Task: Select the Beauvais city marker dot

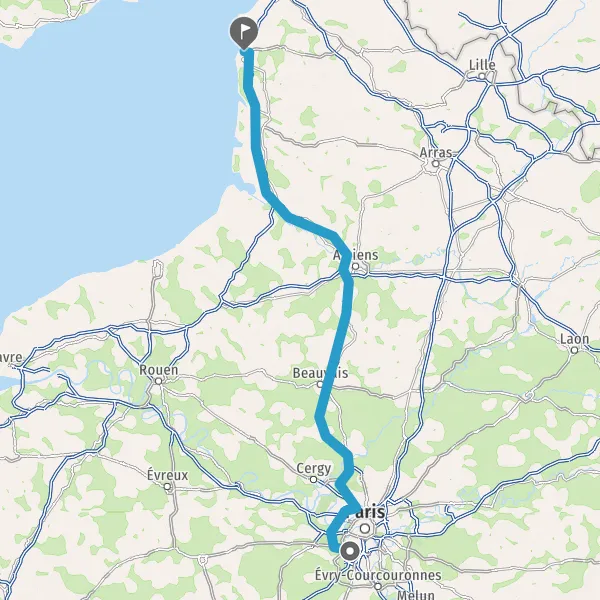Action: coord(320,384)
